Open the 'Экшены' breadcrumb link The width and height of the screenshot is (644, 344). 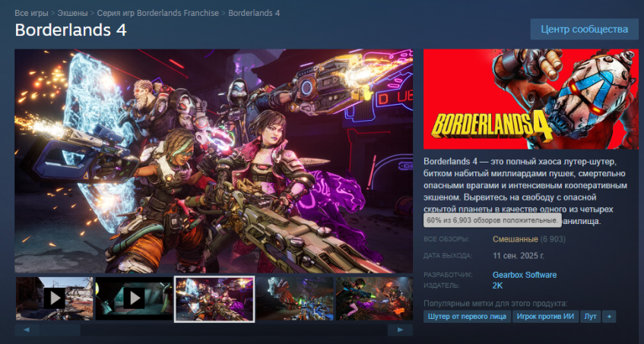pyautogui.click(x=72, y=13)
